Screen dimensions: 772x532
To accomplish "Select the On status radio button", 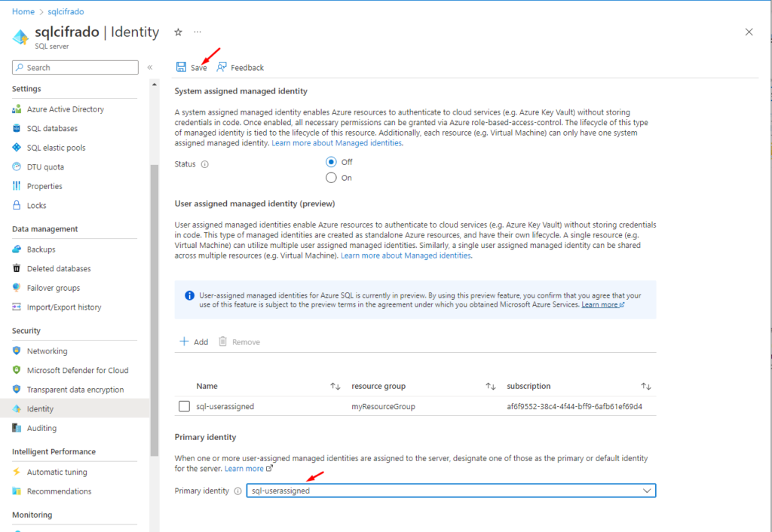I will pyautogui.click(x=332, y=178).
